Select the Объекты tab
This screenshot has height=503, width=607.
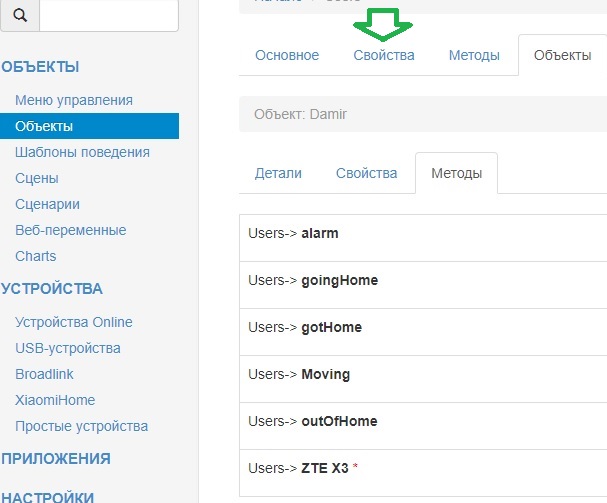[562, 56]
